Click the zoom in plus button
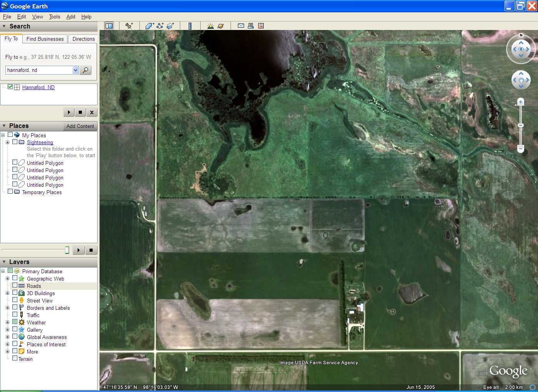Viewport: 538px width, 392px height. pyautogui.click(x=521, y=102)
